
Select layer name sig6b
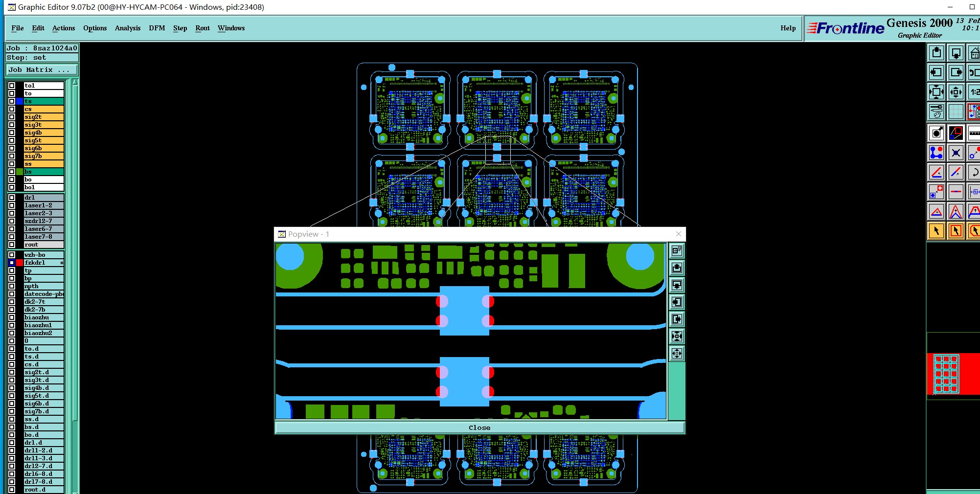coord(44,148)
